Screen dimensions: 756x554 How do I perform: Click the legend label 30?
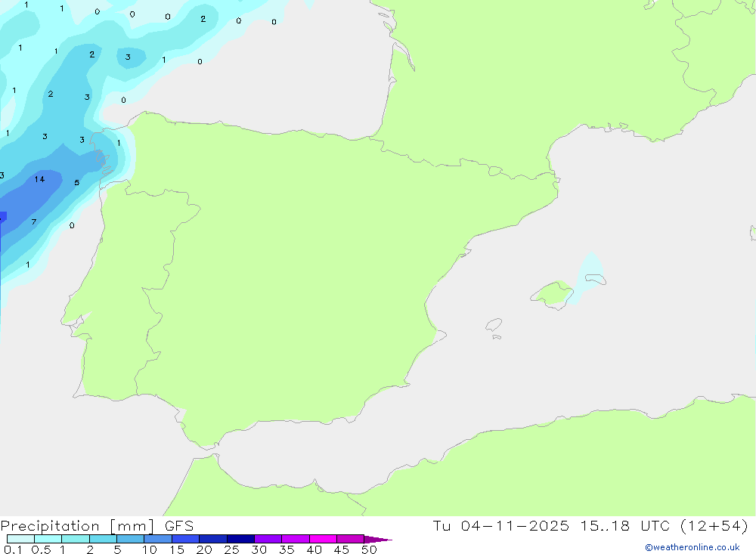point(259,549)
